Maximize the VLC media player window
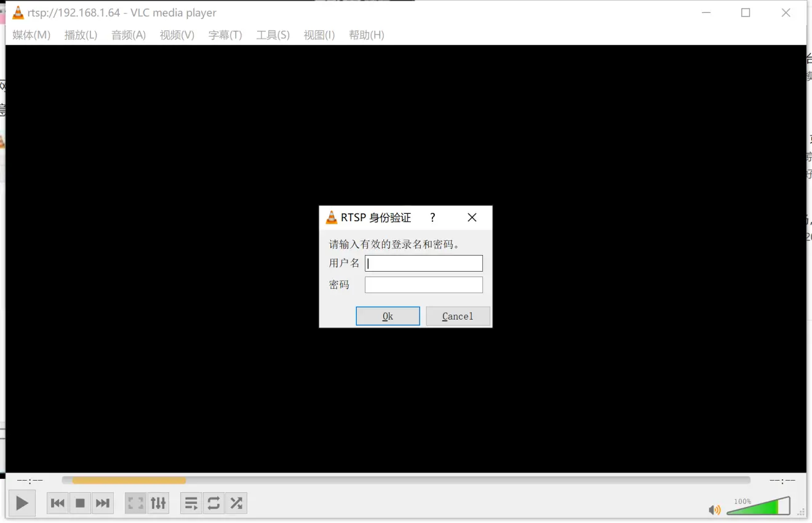Image resolution: width=812 pixels, height=523 pixels. 746,12
